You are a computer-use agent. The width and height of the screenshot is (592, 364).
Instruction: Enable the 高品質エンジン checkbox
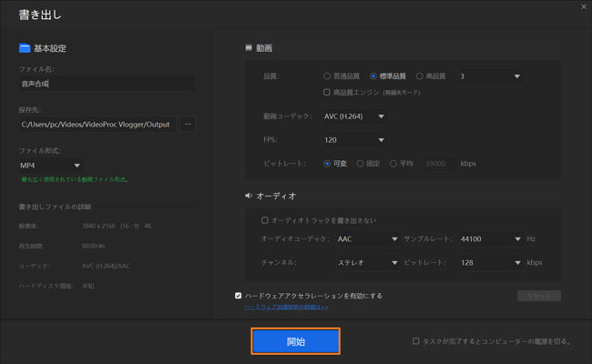[x=327, y=92]
